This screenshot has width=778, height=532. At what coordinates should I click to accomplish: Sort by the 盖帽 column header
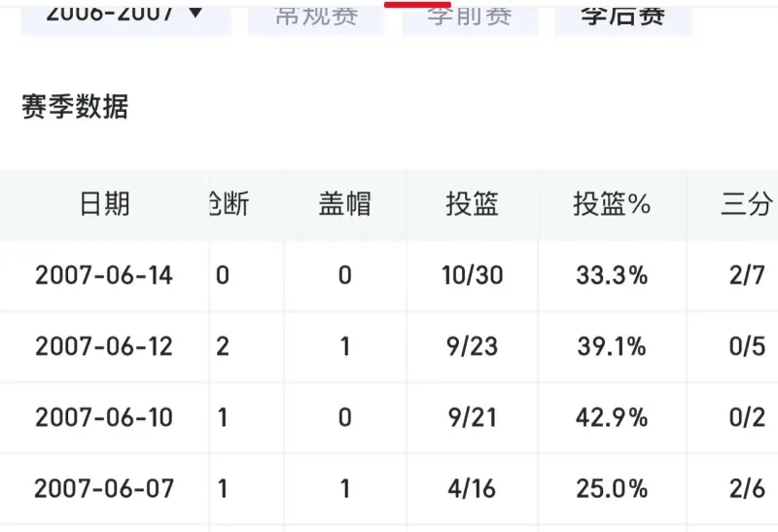345,204
